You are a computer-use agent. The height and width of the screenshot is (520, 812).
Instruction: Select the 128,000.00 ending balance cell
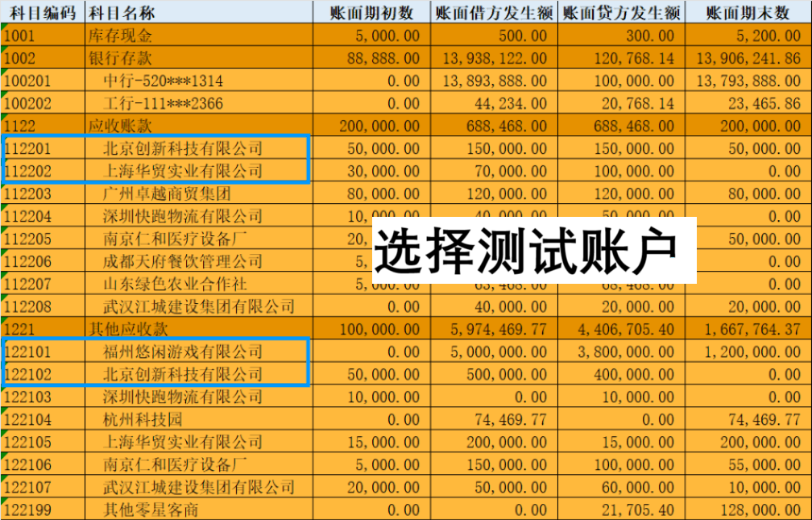[748, 510]
